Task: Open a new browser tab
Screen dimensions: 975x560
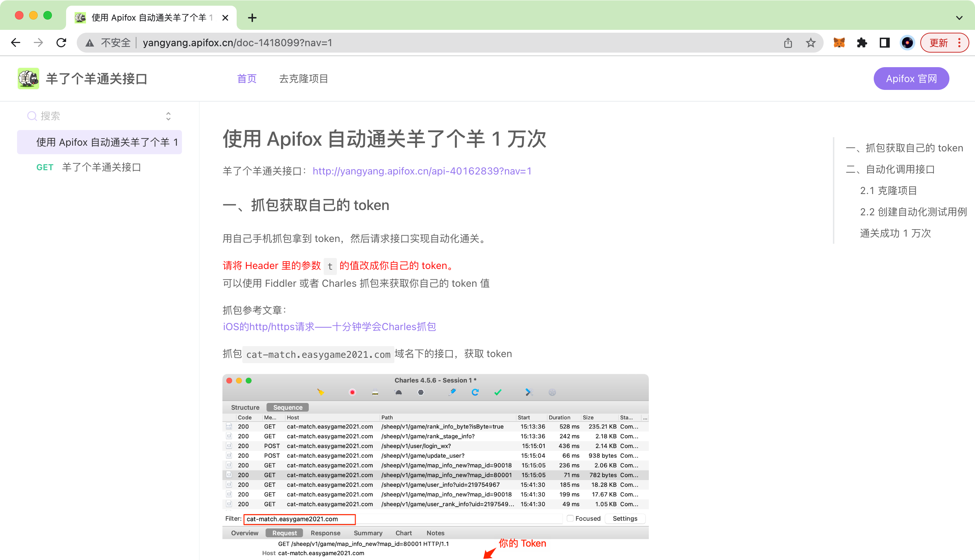Action: coord(252,18)
